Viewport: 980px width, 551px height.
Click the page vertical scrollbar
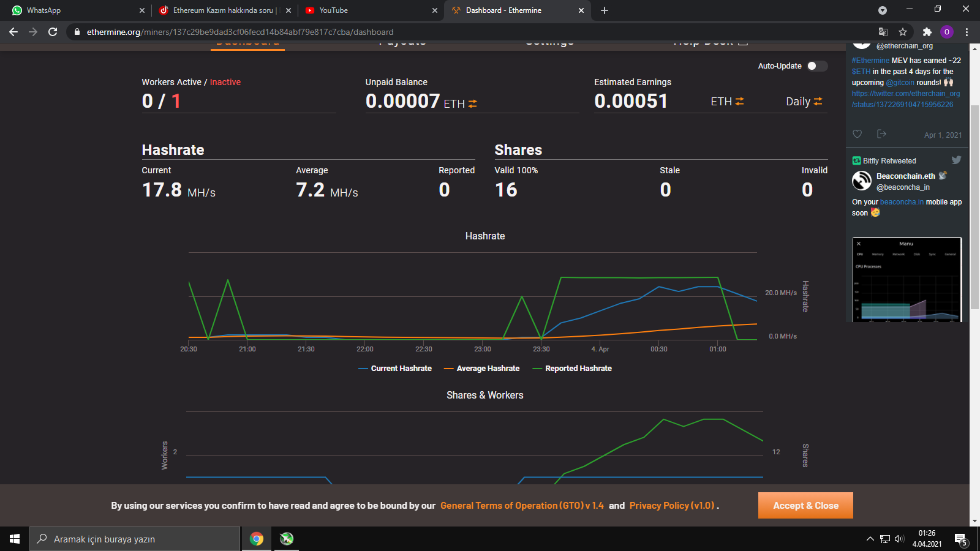pyautogui.click(x=974, y=208)
